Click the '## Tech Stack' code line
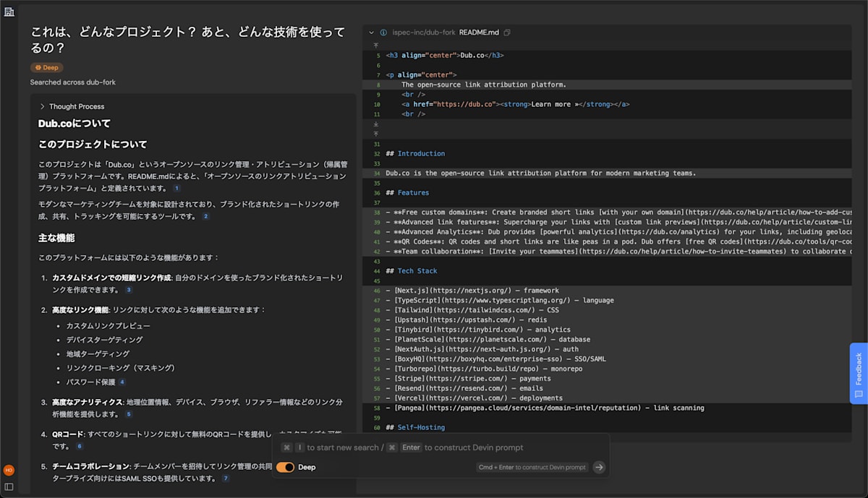Viewport: 868px width, 498px height. coord(412,271)
